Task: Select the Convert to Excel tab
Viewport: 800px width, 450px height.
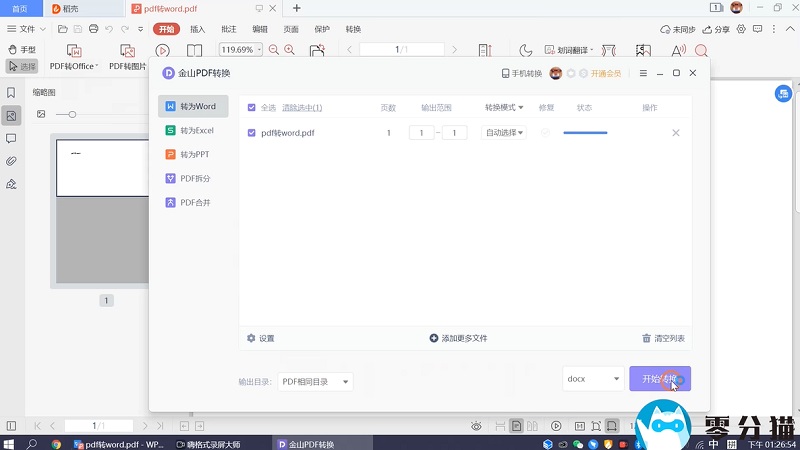Action: (x=193, y=131)
